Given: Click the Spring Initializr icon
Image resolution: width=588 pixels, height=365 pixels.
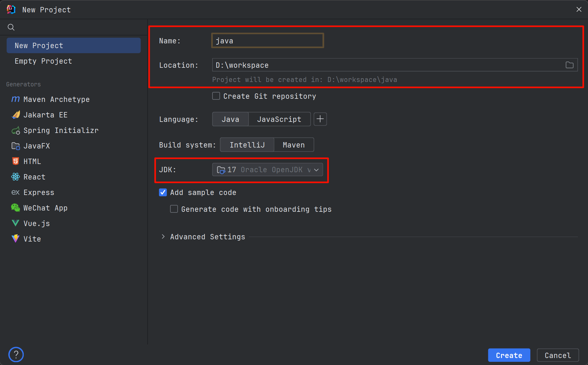Looking at the screenshot, I should tap(16, 130).
